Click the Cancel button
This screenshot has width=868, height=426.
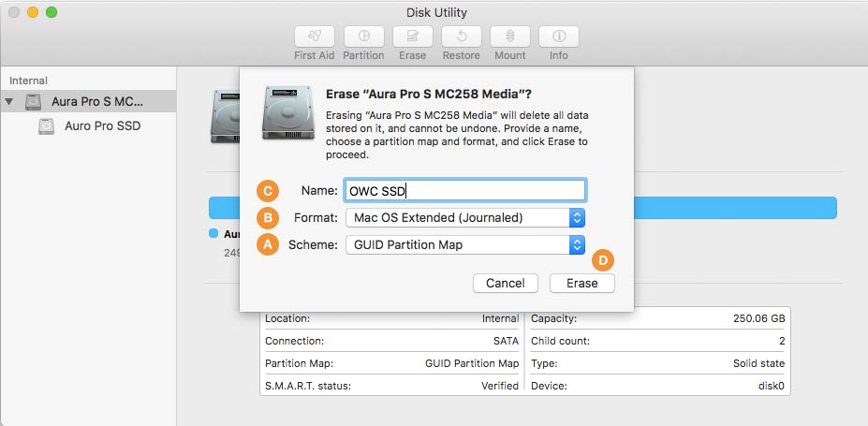[506, 284]
